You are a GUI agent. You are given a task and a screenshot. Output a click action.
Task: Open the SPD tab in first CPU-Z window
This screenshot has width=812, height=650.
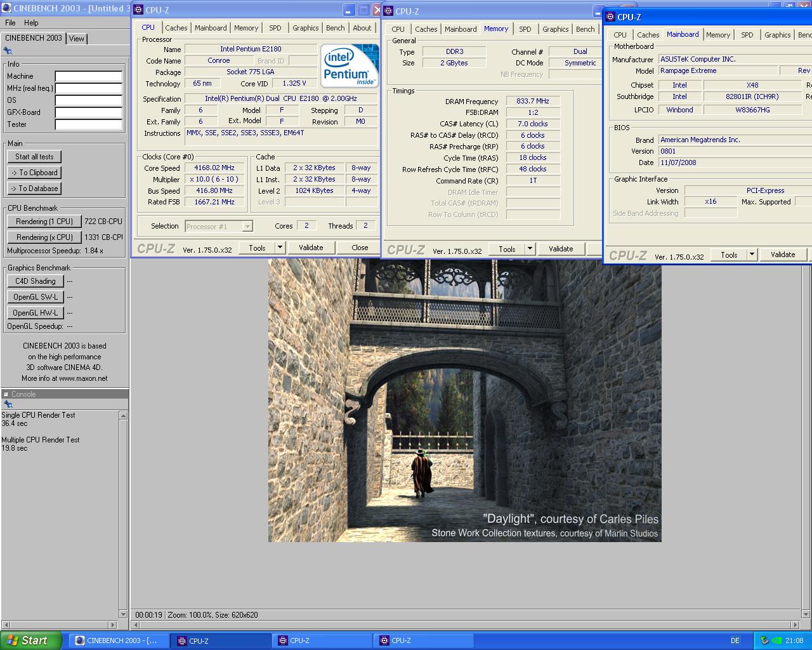pos(275,28)
